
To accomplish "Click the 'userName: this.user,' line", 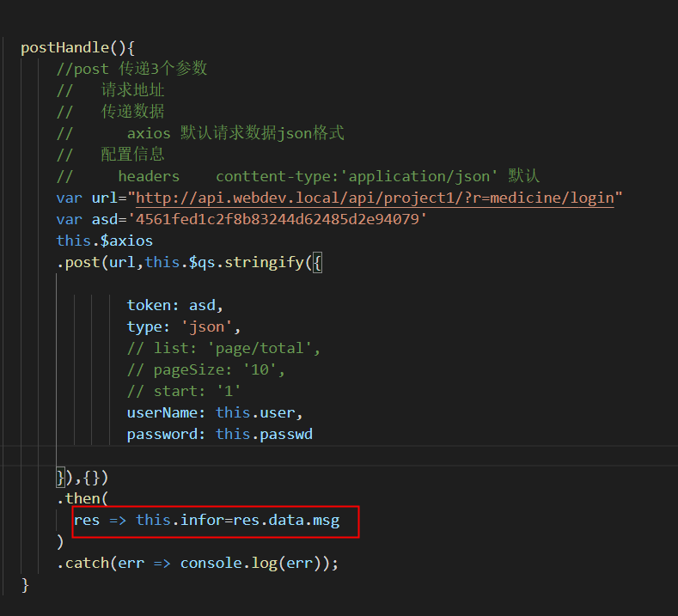I will [x=215, y=412].
